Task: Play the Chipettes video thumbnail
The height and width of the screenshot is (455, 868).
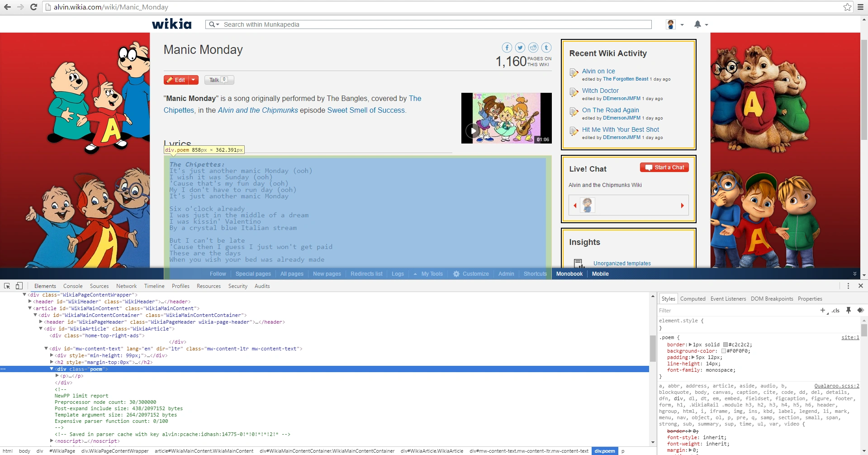Action: tap(506, 118)
